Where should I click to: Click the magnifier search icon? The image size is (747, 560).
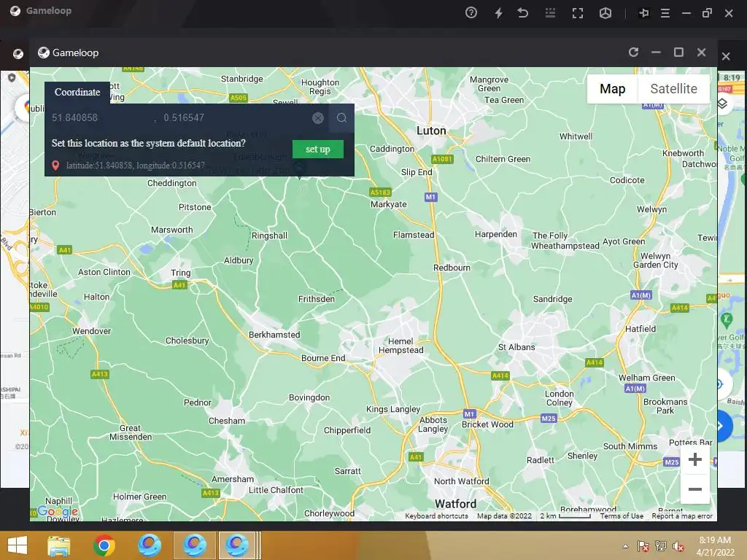click(x=341, y=117)
